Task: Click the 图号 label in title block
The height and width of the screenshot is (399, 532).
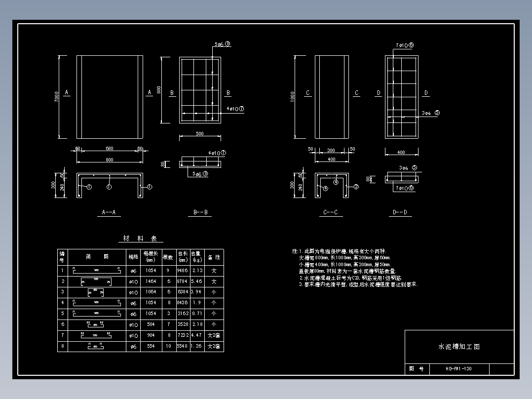Action: [417, 369]
